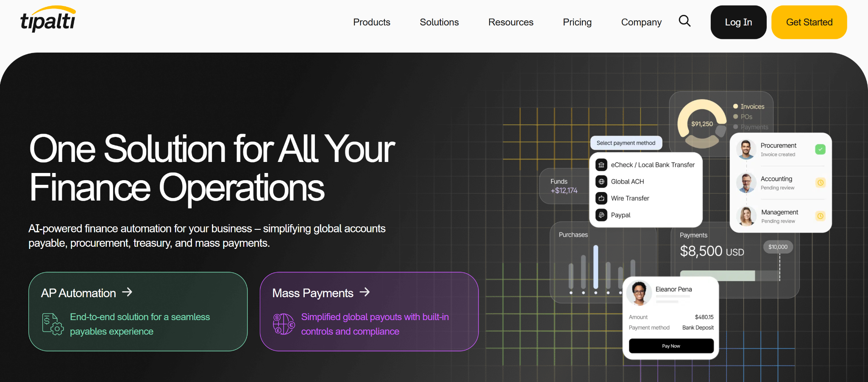The width and height of the screenshot is (868, 382).
Task: Click the AP Automation arrow icon
Action: pos(127,292)
